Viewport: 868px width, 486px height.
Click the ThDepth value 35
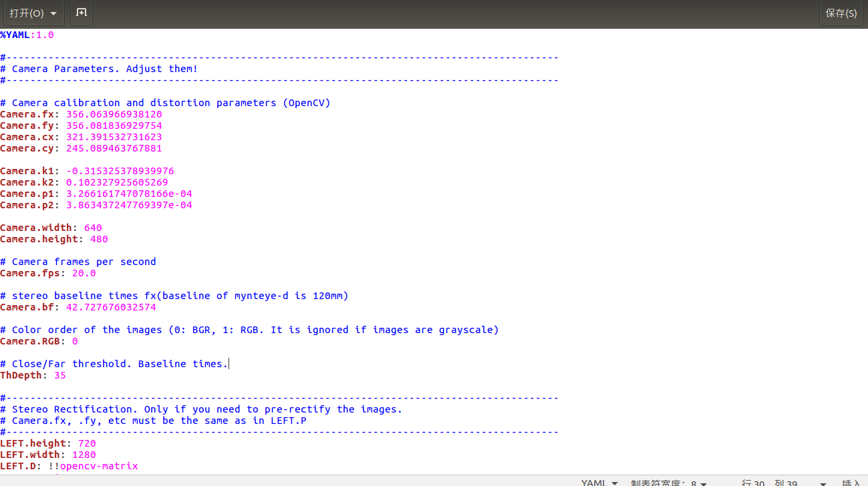point(60,375)
